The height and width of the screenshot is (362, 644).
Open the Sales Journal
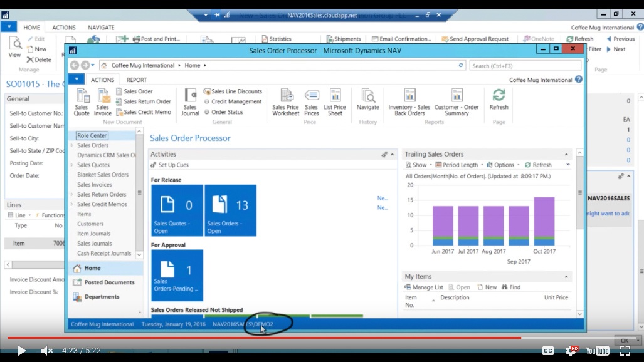(x=190, y=102)
